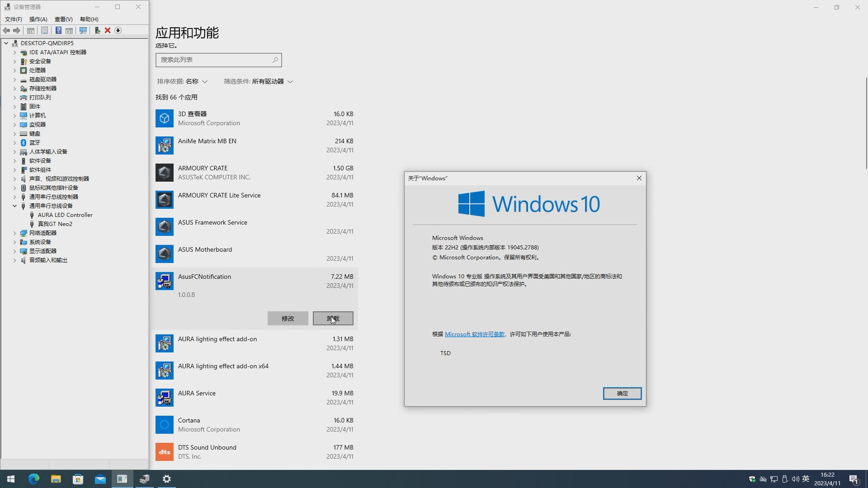The height and width of the screenshot is (488, 868).
Task: Select the 键盘 tree item
Action: [x=35, y=134]
